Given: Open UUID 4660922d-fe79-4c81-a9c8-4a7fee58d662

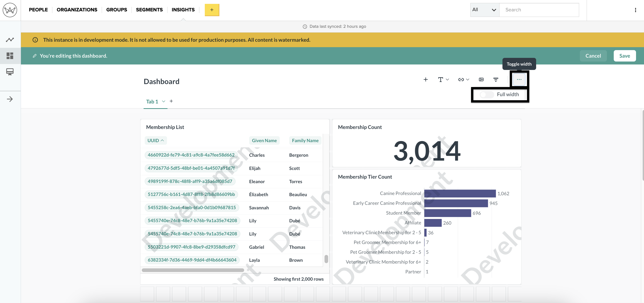Looking at the screenshot, I should pos(191,155).
